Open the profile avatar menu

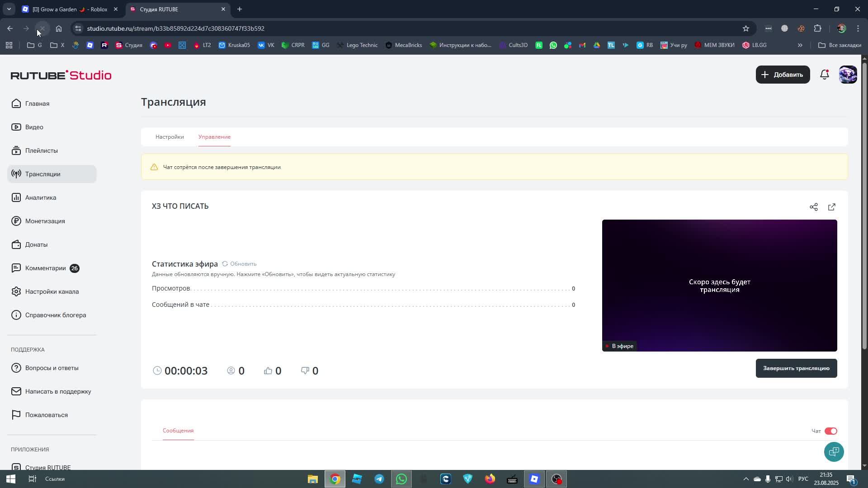pos(848,75)
